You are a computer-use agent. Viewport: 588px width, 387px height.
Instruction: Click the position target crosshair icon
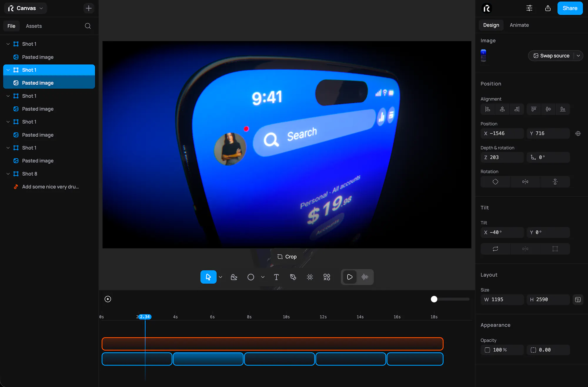[578, 133]
